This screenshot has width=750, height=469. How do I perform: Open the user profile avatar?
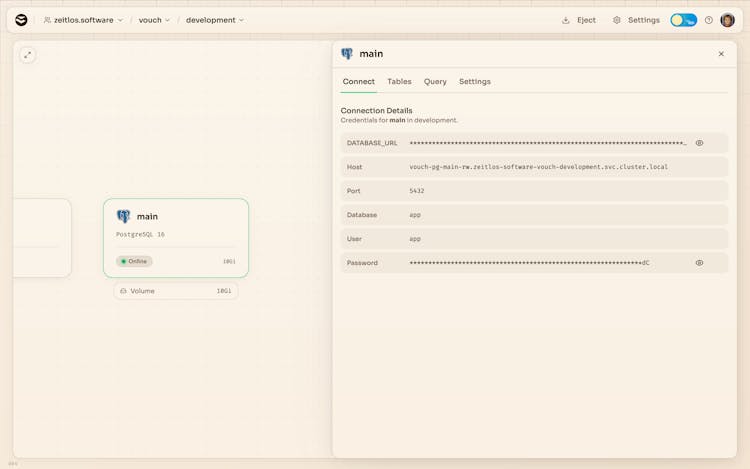click(727, 20)
